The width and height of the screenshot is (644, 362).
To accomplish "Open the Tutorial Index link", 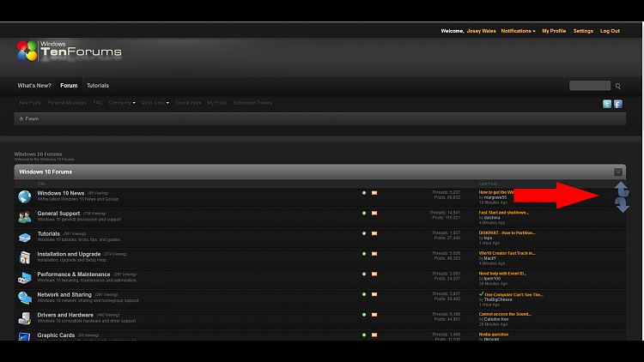I will 188,103.
